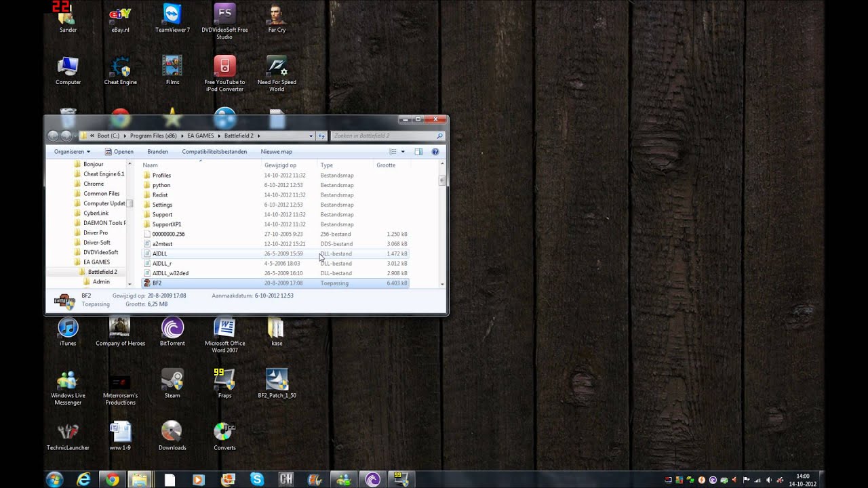The height and width of the screenshot is (488, 868).
Task: Click the search box Zoeken in Battlefield 2
Action: [x=387, y=136]
